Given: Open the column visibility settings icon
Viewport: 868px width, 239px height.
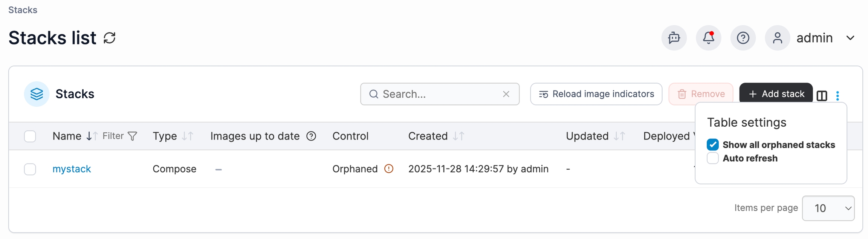Looking at the screenshot, I should [x=822, y=96].
